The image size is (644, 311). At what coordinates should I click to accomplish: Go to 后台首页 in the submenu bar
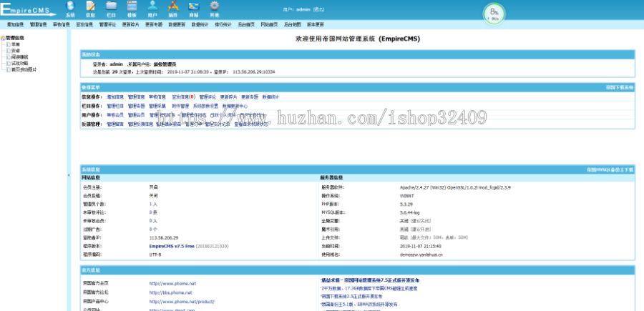point(246,24)
